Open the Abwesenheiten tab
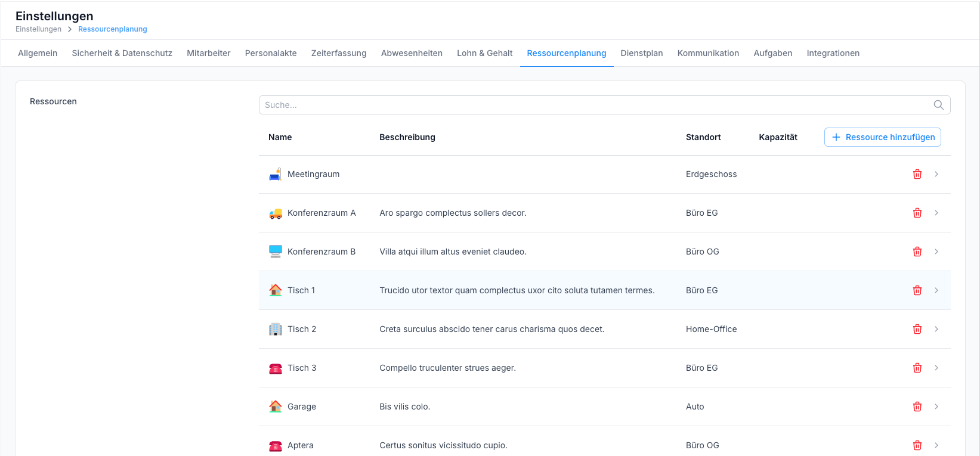This screenshot has height=456, width=980. click(412, 53)
